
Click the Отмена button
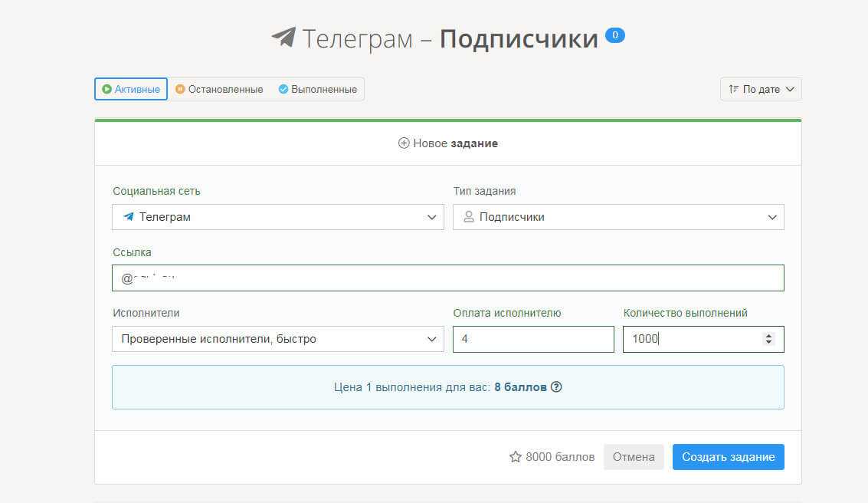pos(634,457)
